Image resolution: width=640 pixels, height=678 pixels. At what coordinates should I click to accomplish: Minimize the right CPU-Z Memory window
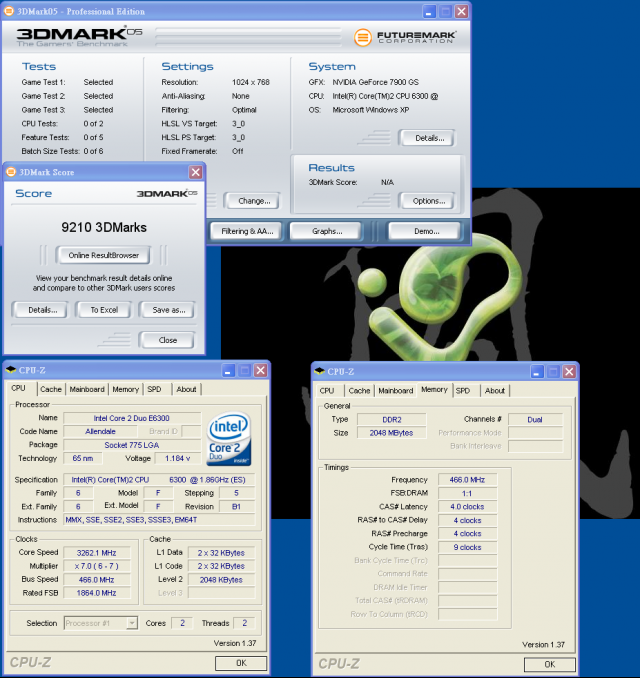(537, 371)
